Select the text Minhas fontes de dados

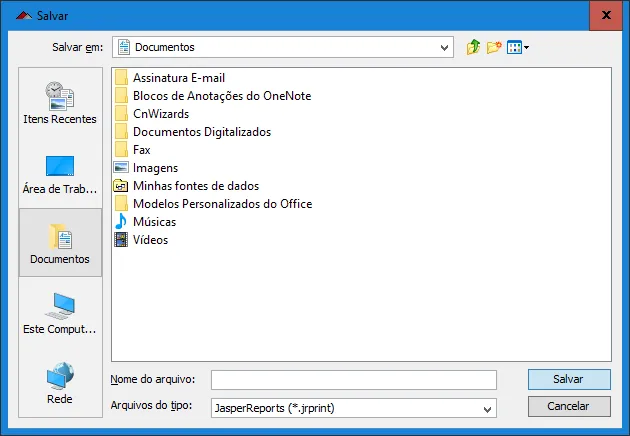point(196,186)
